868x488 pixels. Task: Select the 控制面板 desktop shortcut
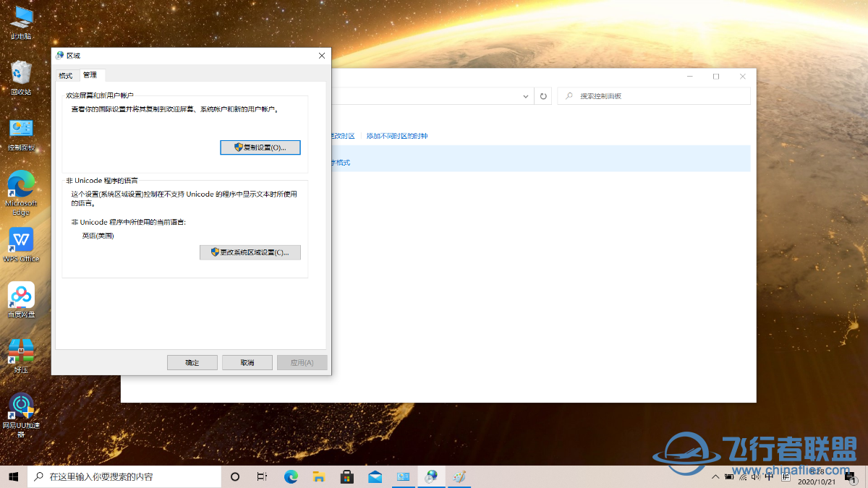tap(21, 134)
